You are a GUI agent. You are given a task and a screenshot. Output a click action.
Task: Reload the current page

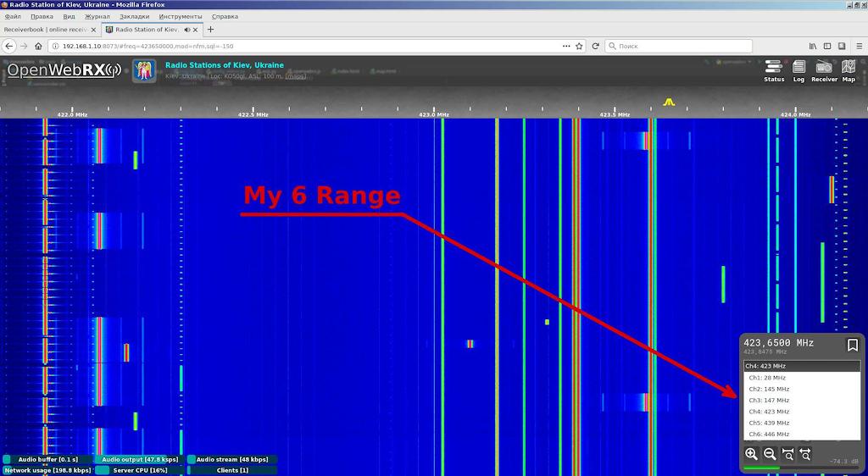[595, 46]
